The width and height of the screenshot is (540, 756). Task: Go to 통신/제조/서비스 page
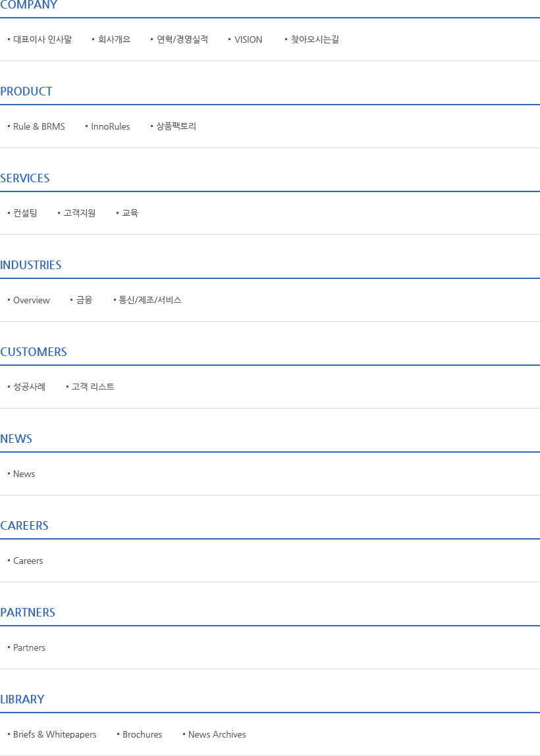tap(149, 300)
